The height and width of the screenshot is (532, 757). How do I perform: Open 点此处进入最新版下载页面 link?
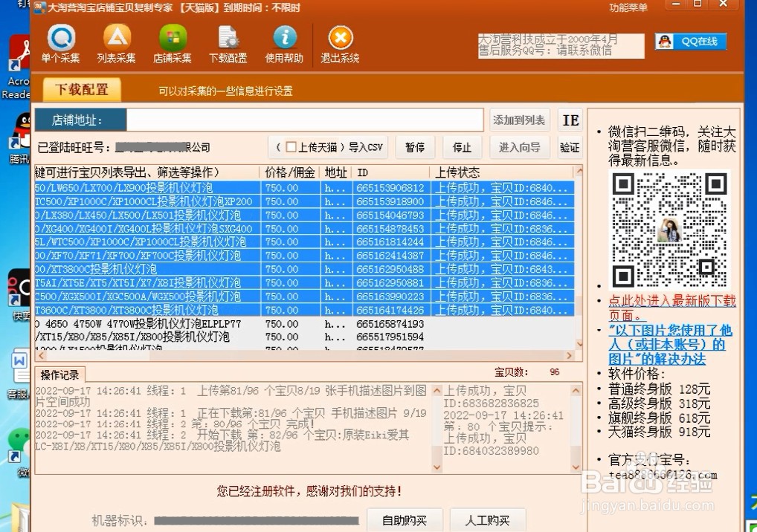point(672,308)
